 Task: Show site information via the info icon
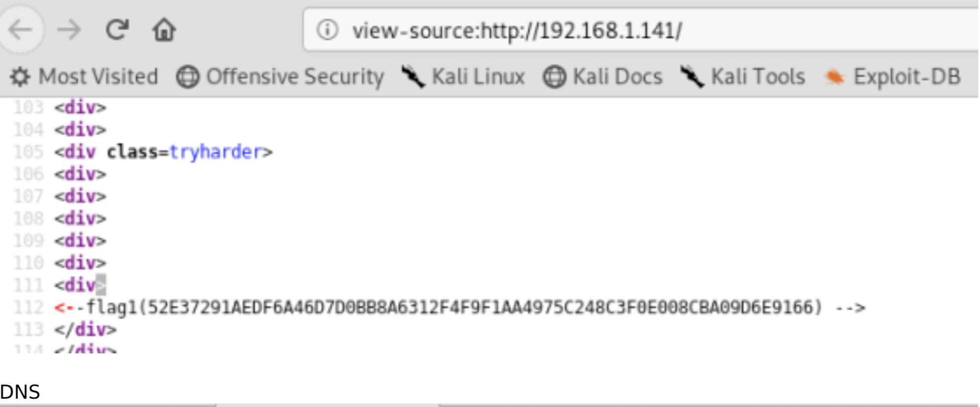(327, 30)
